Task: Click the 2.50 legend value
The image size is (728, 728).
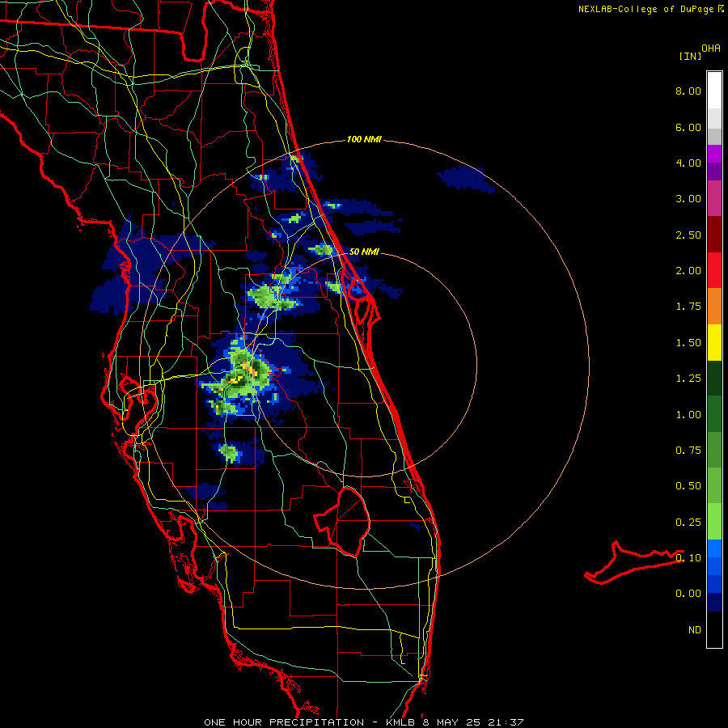Action: pyautogui.click(x=688, y=235)
